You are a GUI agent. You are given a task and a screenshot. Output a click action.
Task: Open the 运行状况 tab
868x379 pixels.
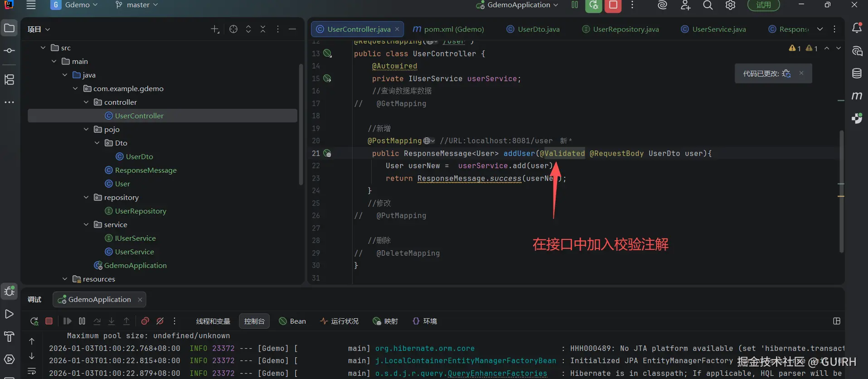point(339,321)
